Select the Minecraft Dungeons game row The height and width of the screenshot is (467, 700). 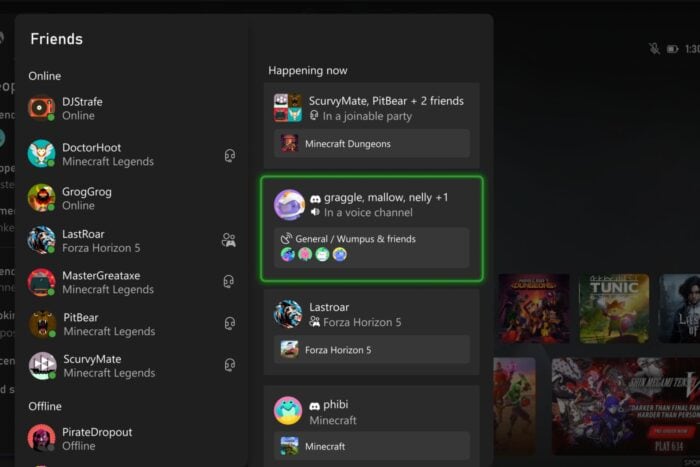pyautogui.click(x=371, y=144)
